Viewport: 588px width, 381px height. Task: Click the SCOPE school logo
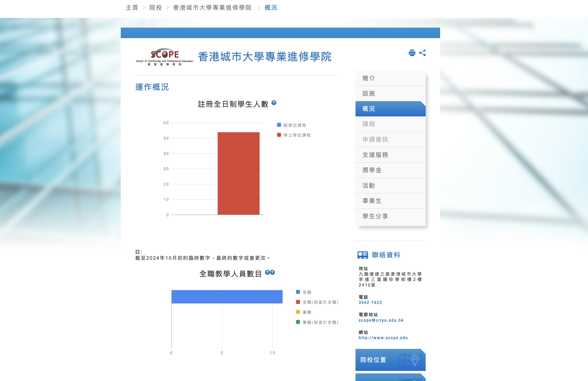coord(165,57)
